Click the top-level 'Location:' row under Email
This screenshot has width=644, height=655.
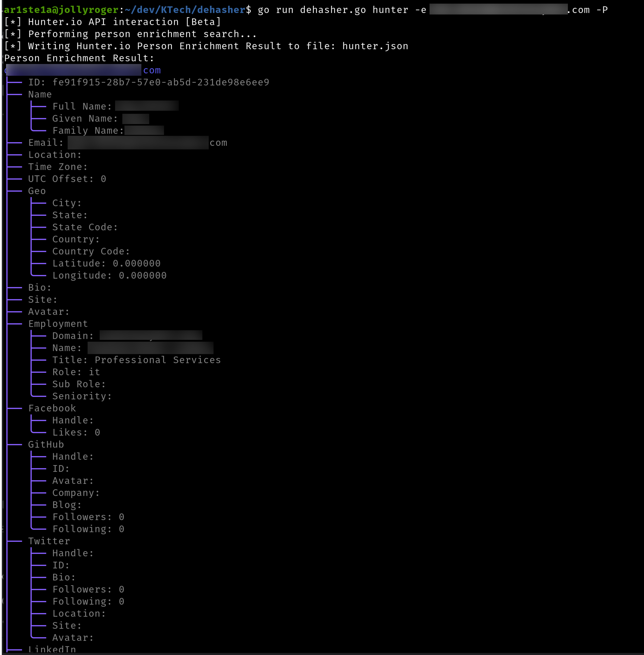pyautogui.click(x=55, y=155)
